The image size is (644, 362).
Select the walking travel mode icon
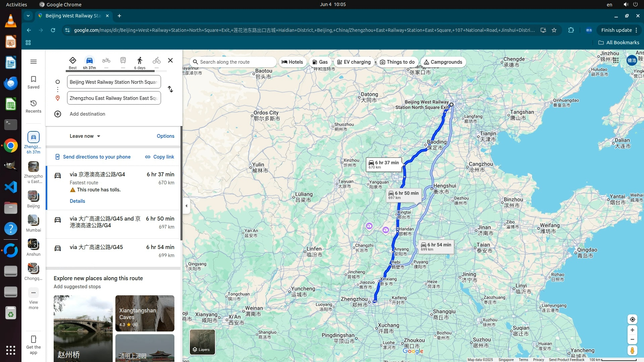pos(140,61)
